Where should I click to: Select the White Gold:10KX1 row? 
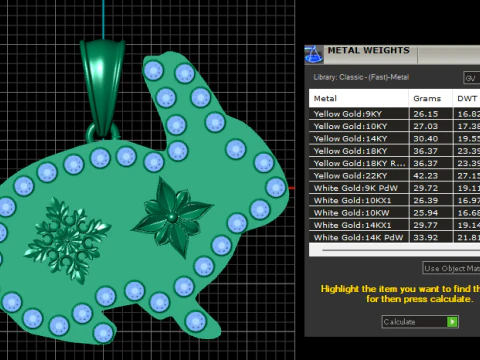pyautogui.click(x=394, y=200)
